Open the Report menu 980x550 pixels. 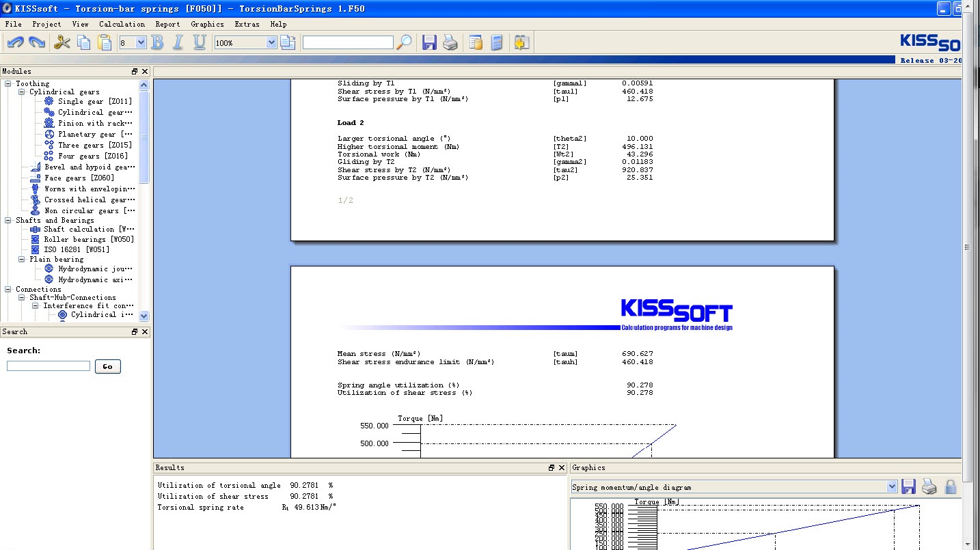pos(167,24)
